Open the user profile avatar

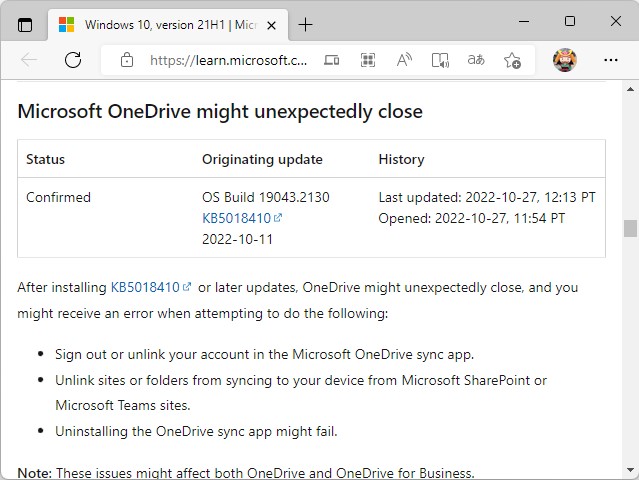pyautogui.click(x=565, y=60)
